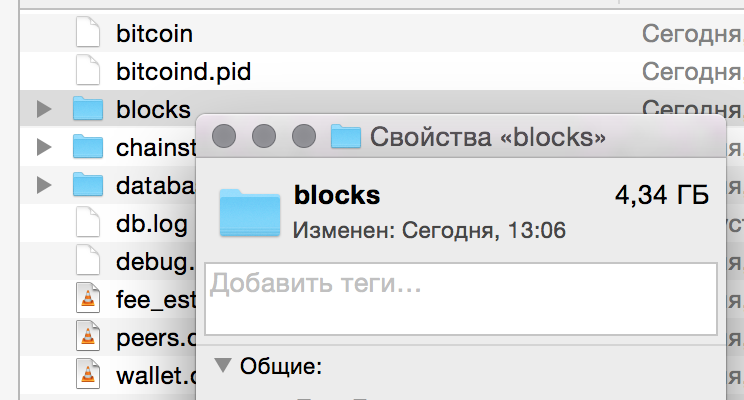Expand the database folder triangle
Viewport: 744px width, 400px height.
point(44,185)
